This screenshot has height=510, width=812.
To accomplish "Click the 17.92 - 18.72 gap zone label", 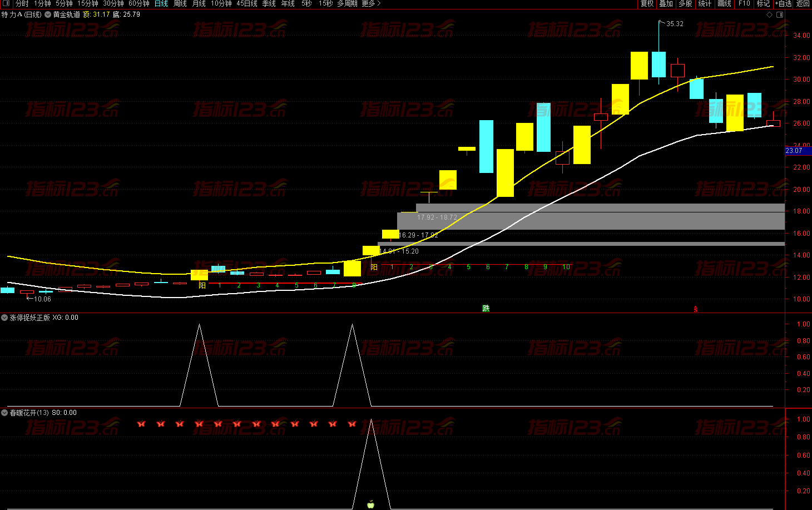I will (437, 217).
